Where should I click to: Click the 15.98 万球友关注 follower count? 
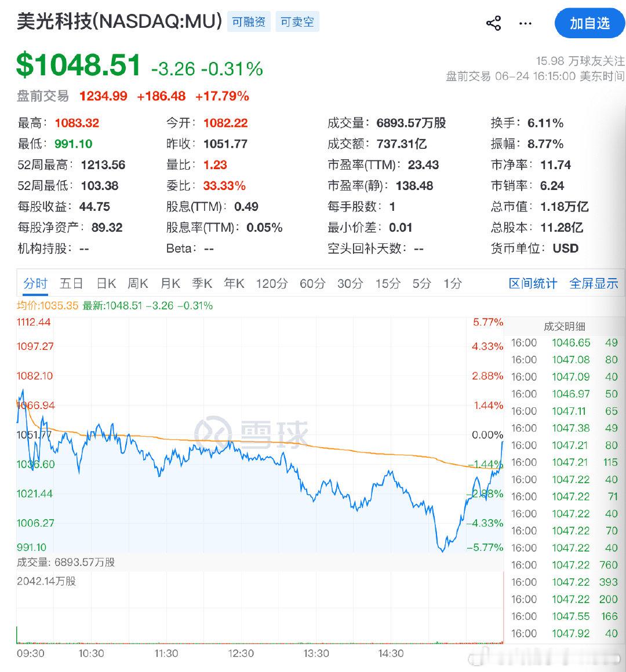[581, 61]
